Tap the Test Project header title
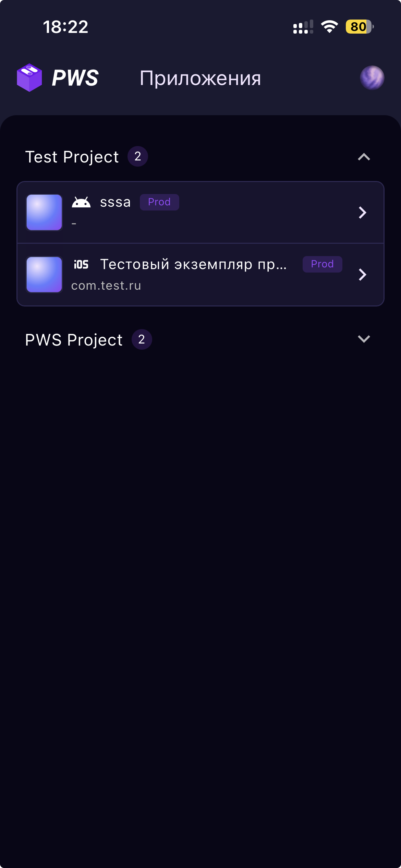This screenshot has height=868, width=401. click(72, 157)
